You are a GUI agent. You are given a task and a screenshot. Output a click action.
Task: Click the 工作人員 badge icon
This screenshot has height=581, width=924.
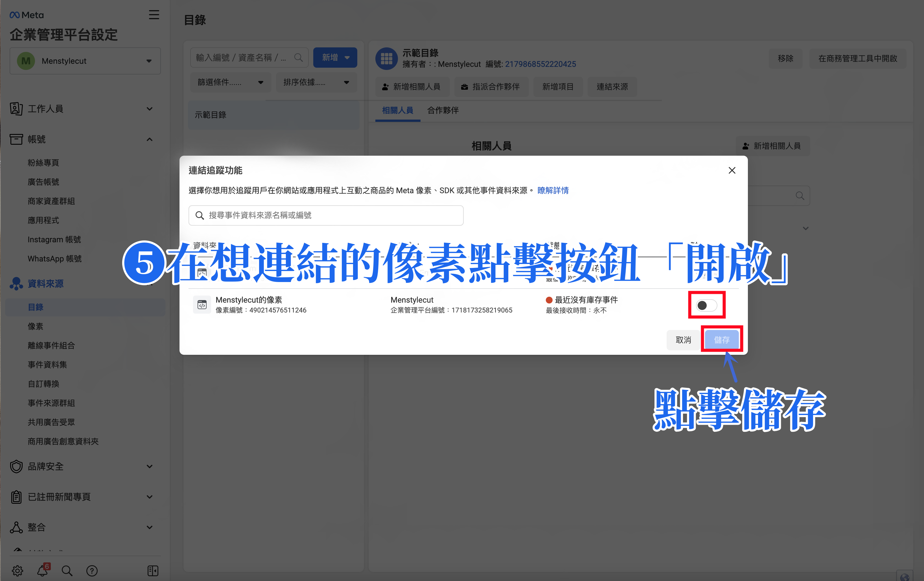[16, 109]
